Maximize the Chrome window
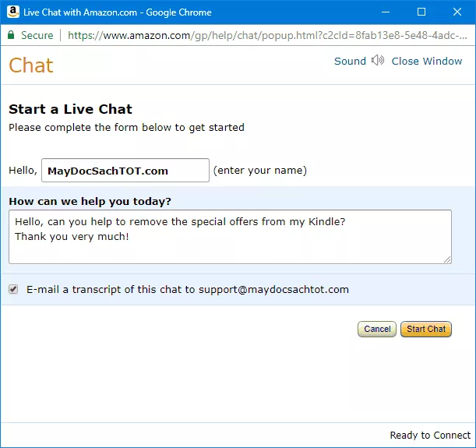The height and width of the screenshot is (448, 476). click(421, 12)
